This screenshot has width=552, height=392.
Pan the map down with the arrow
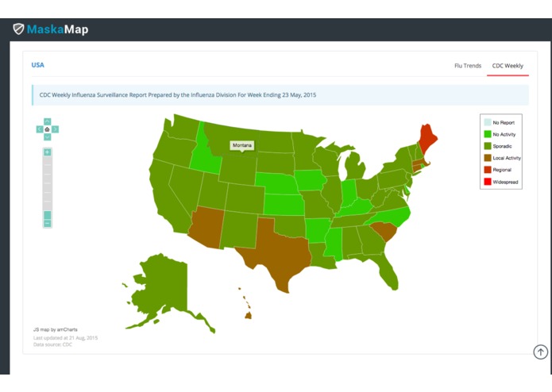(x=48, y=137)
